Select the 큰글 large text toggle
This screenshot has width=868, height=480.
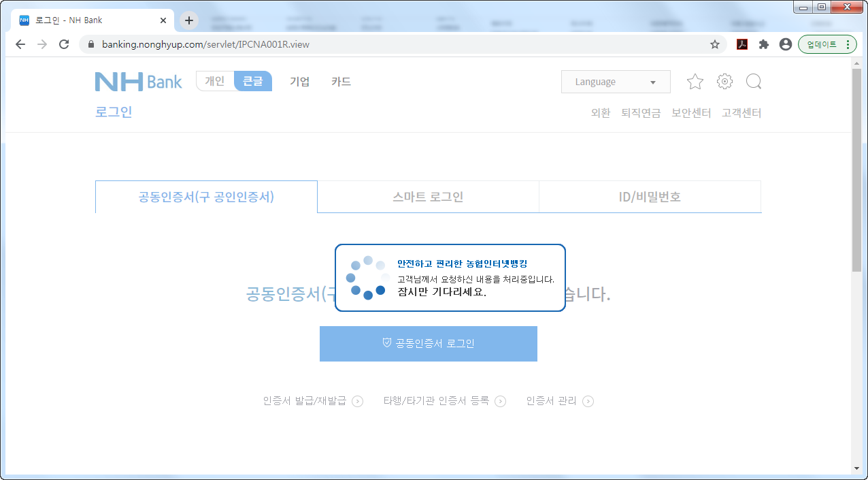point(253,81)
